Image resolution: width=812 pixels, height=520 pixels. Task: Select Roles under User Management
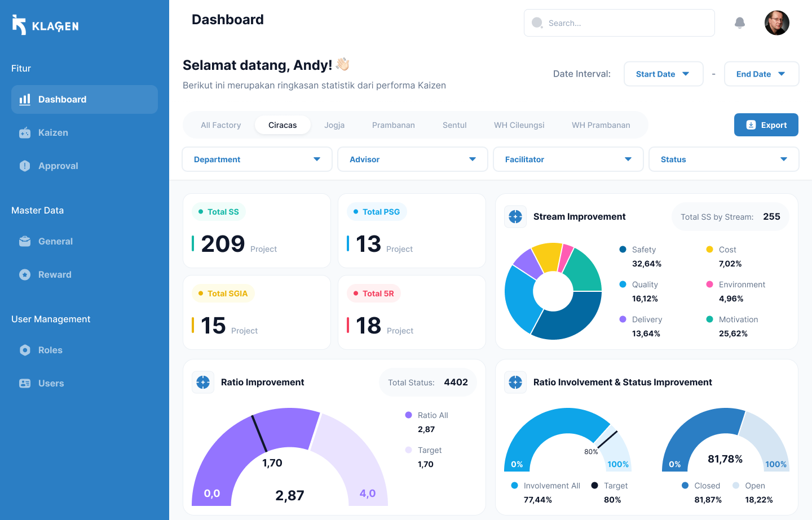(x=50, y=350)
